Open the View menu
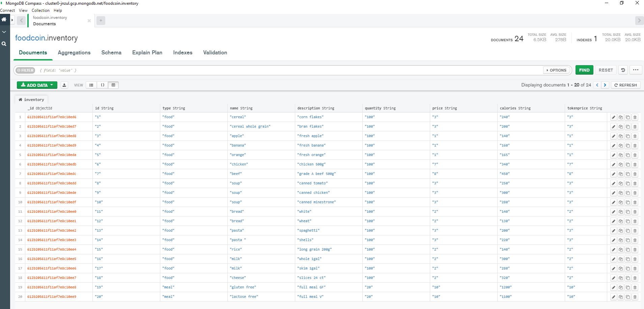This screenshot has width=644, height=309. pyautogui.click(x=23, y=10)
